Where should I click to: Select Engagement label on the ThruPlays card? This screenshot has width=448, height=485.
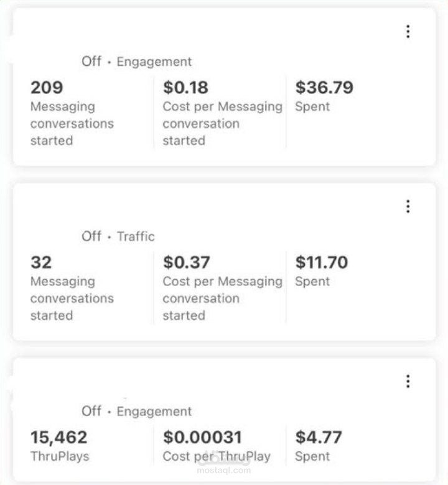coord(154,411)
